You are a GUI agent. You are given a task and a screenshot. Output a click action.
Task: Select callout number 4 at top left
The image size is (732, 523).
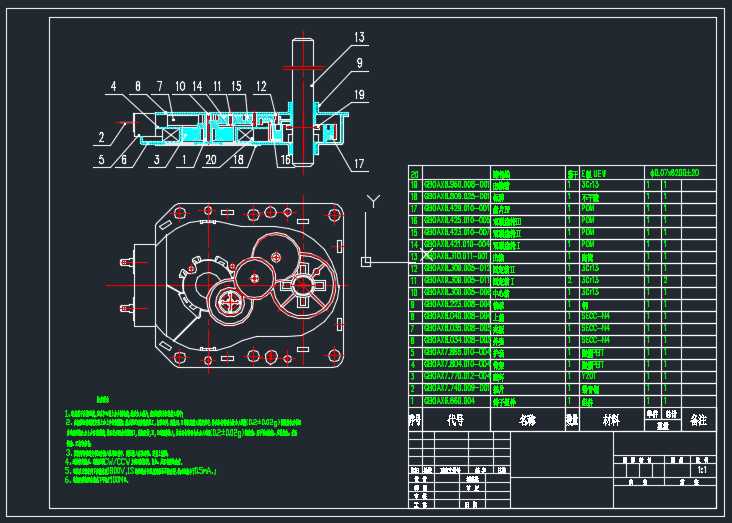(x=115, y=85)
